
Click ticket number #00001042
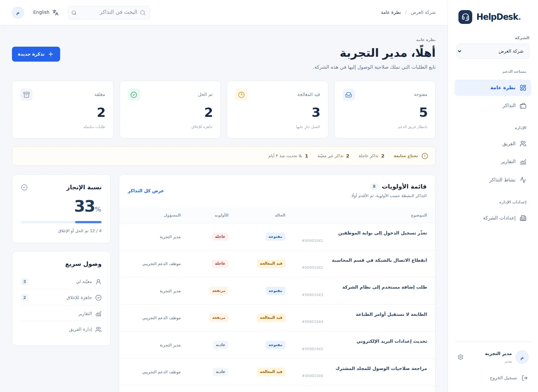point(312,268)
